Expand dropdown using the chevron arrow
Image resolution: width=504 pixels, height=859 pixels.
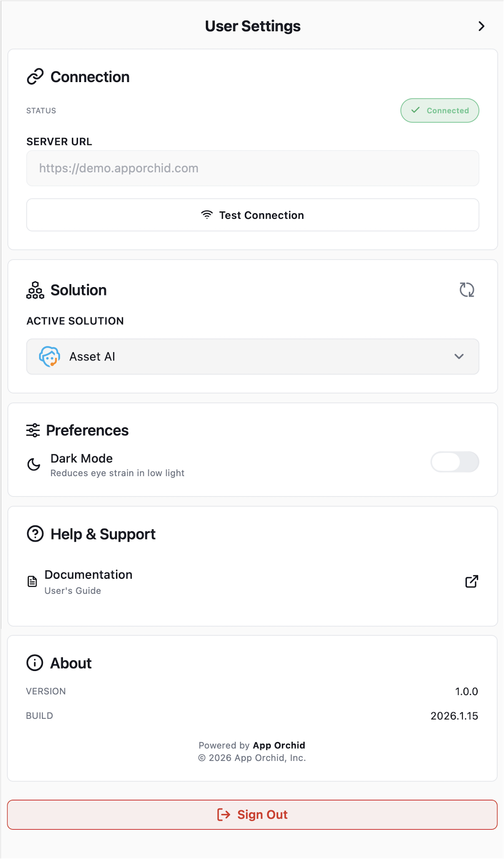[459, 356]
